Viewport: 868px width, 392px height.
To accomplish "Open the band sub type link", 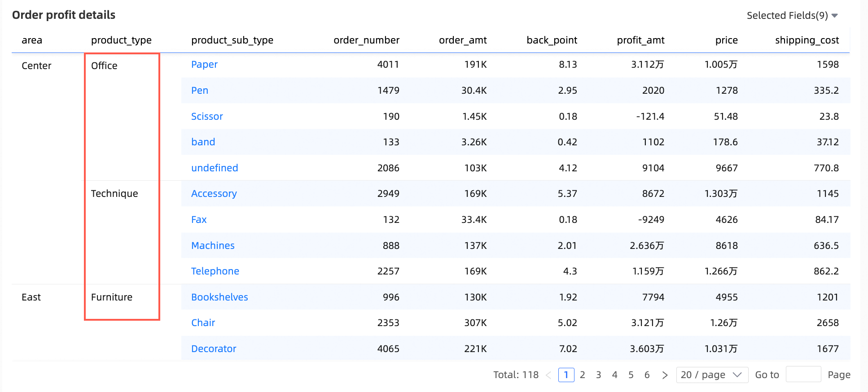I will (203, 142).
